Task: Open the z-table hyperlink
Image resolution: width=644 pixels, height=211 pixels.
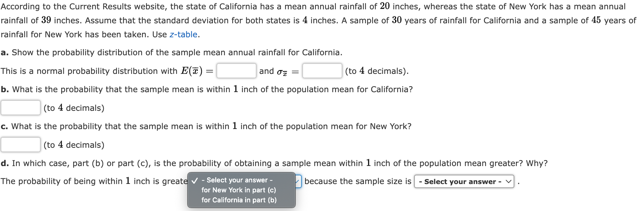Action: 183,34
